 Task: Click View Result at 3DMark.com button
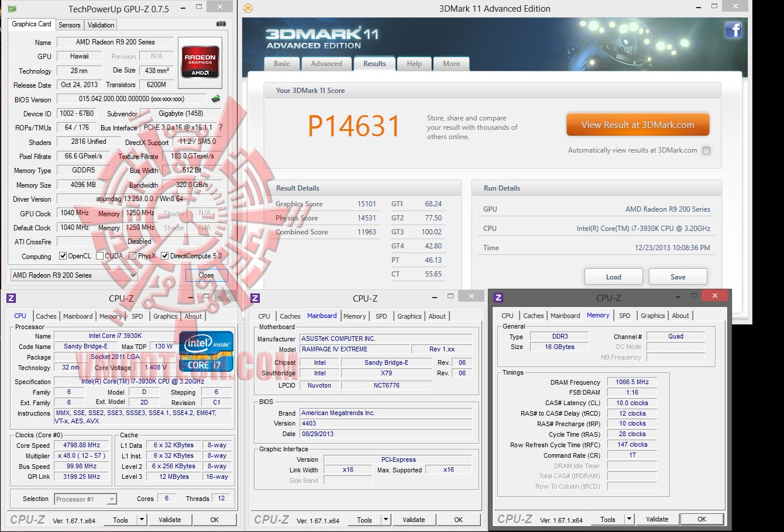638,125
